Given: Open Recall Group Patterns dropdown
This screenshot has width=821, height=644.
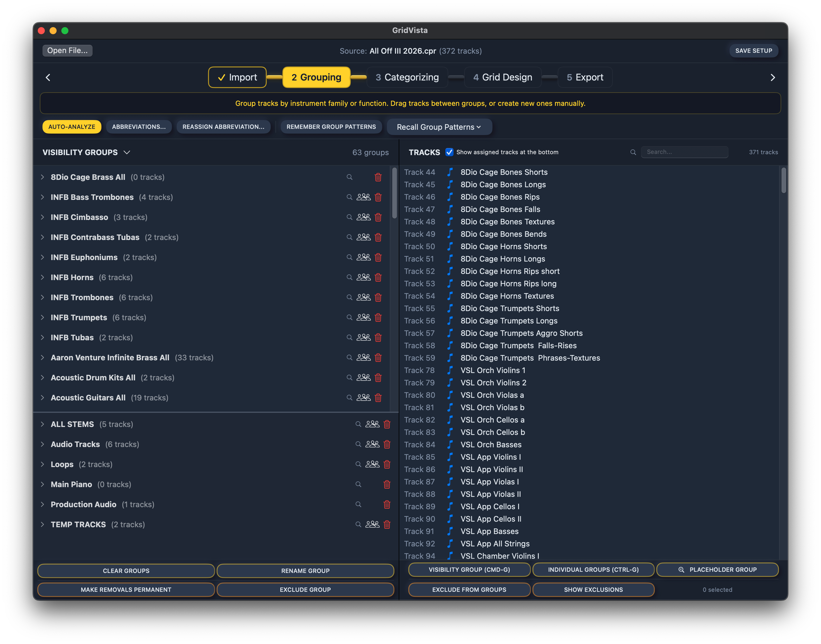Looking at the screenshot, I should [x=439, y=127].
